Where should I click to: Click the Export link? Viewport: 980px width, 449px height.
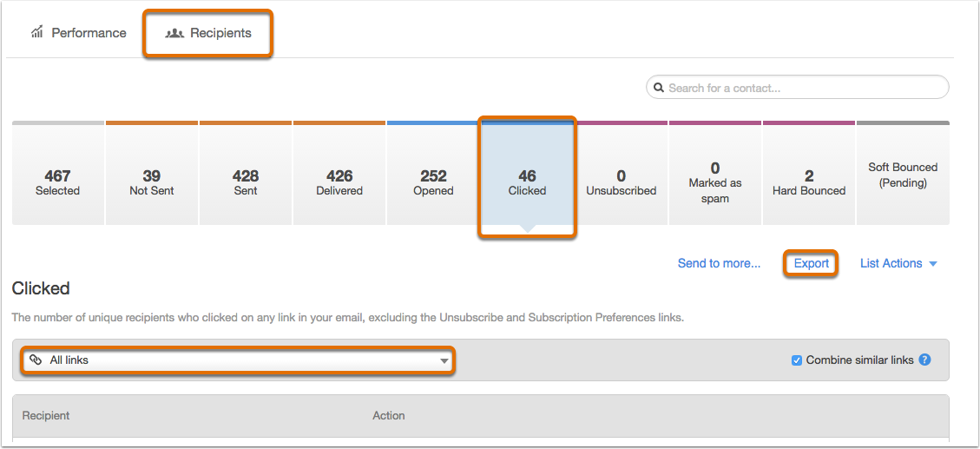click(x=812, y=263)
